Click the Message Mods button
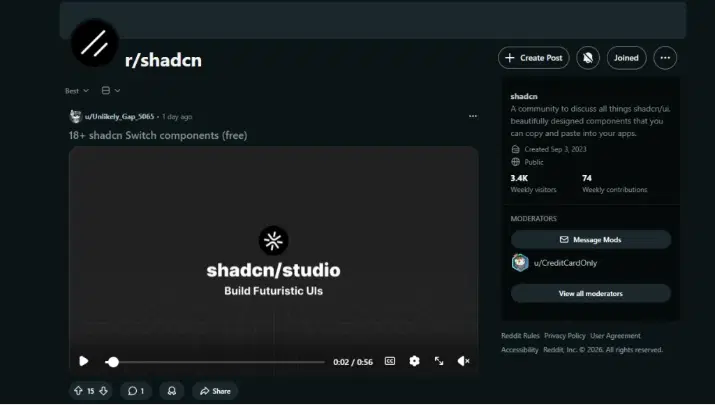The image size is (715, 405). [591, 239]
